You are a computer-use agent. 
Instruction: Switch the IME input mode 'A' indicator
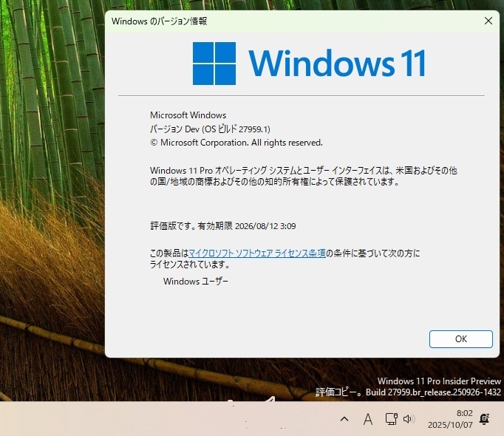click(x=368, y=419)
